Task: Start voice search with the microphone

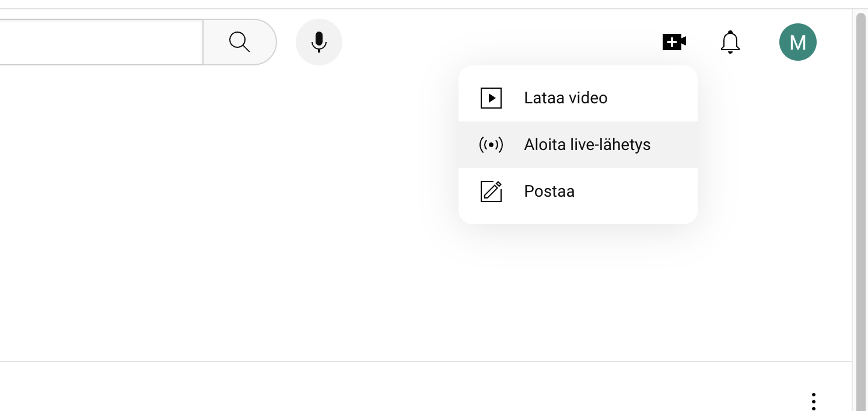Action: pyautogui.click(x=318, y=42)
